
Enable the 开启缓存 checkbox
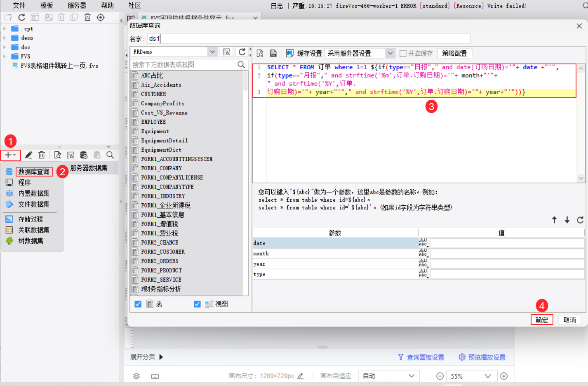(403, 53)
